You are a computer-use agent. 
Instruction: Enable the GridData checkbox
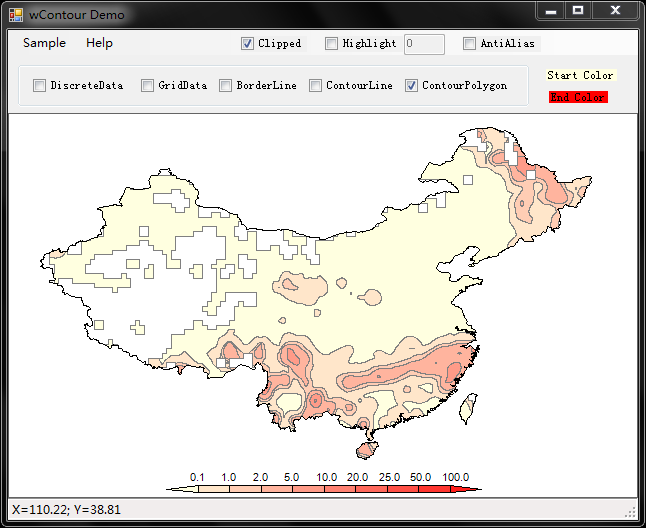tap(147, 86)
